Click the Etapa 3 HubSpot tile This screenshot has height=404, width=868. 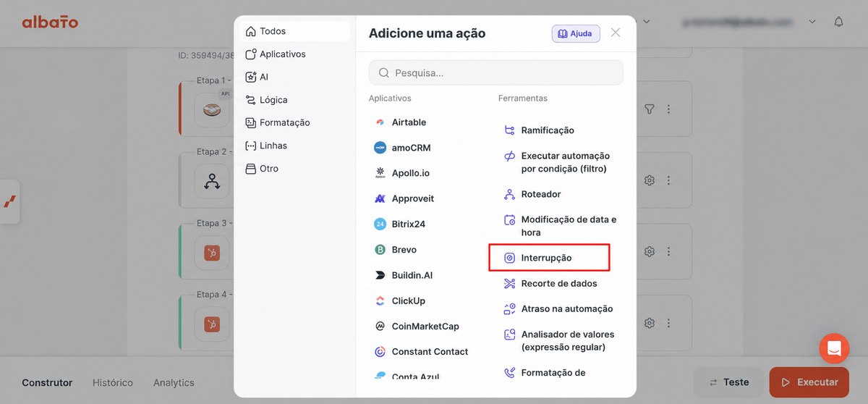(212, 252)
